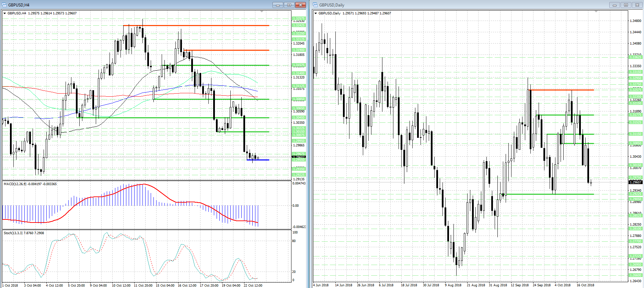The height and width of the screenshot is (288, 644).
Task: Click the 9 Aug 2018 date label
Action: coord(453,285)
